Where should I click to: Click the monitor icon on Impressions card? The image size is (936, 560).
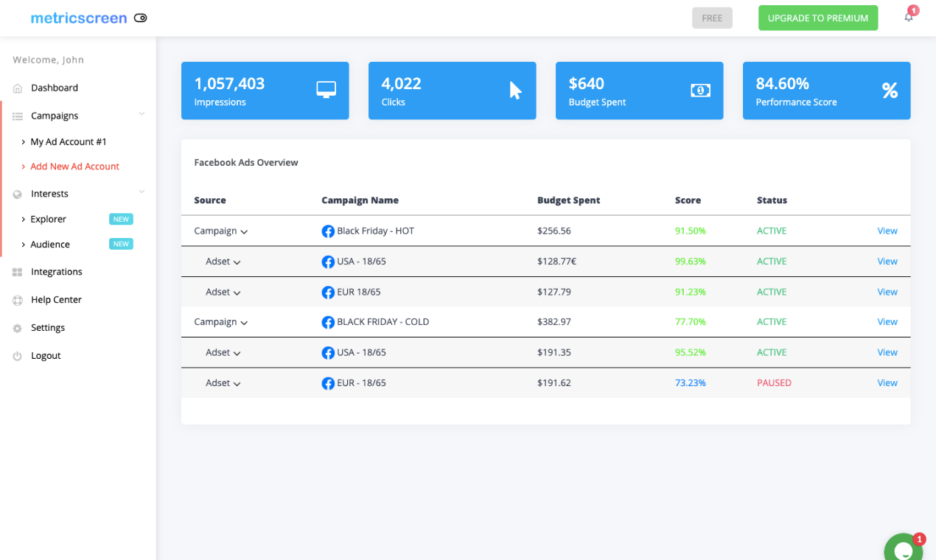pos(326,90)
